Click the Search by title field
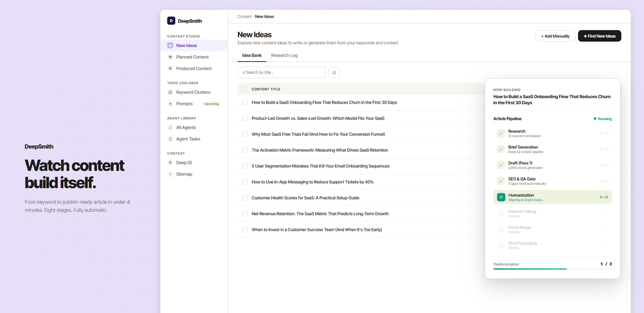 281,72
